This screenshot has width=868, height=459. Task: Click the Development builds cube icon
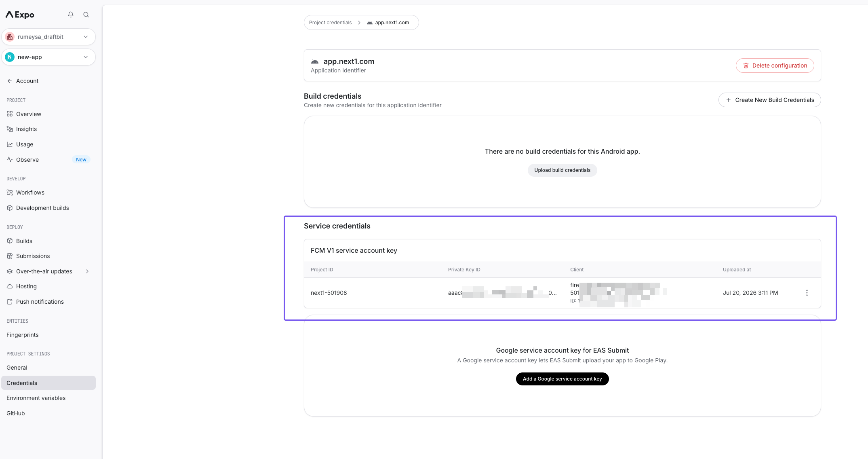pos(10,208)
